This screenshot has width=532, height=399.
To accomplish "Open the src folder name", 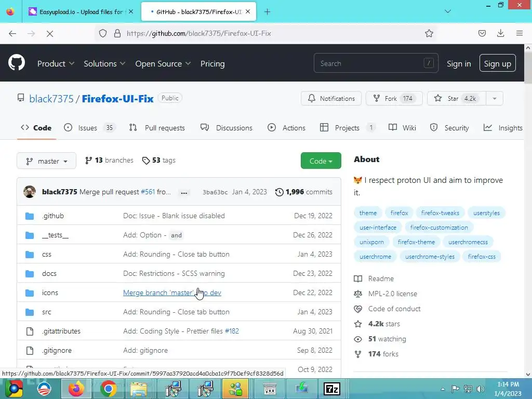I will click(46, 312).
